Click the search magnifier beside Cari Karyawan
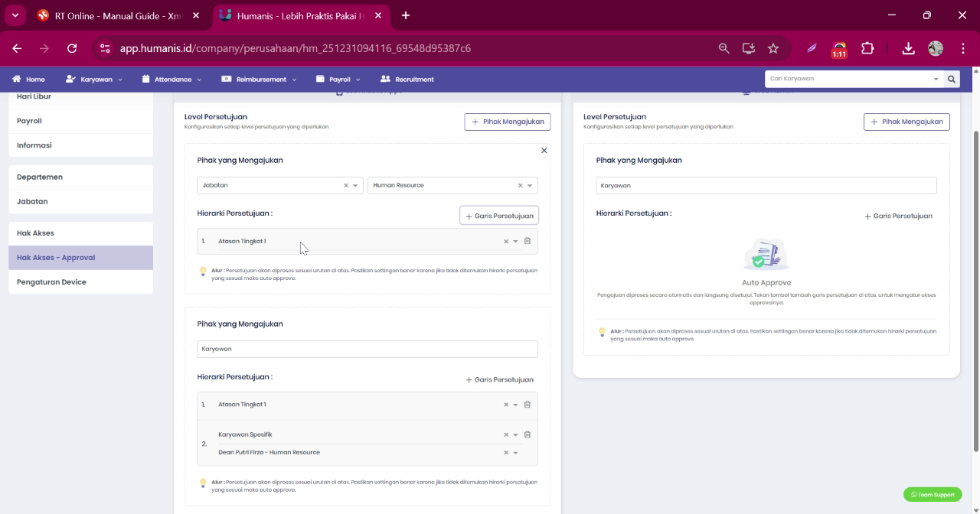 [952, 79]
